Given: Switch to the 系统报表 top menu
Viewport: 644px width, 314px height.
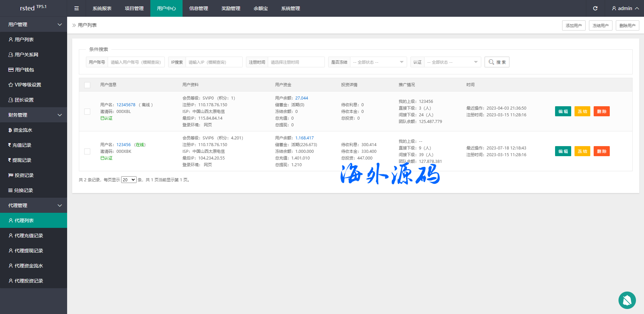Looking at the screenshot, I should pos(102,8).
